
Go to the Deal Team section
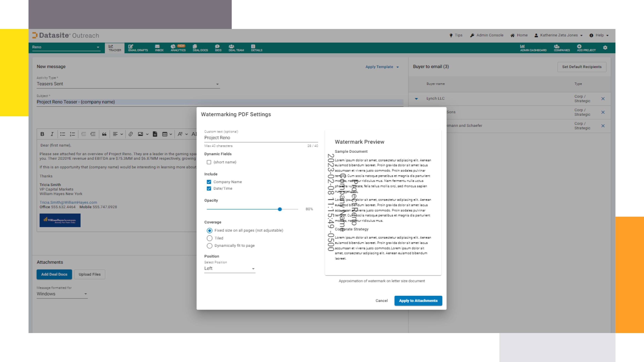click(236, 48)
